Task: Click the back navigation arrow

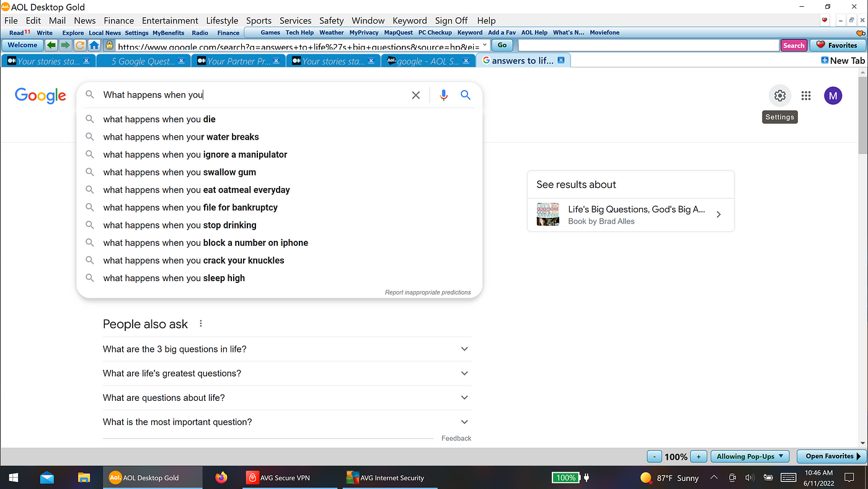Action: coord(51,45)
